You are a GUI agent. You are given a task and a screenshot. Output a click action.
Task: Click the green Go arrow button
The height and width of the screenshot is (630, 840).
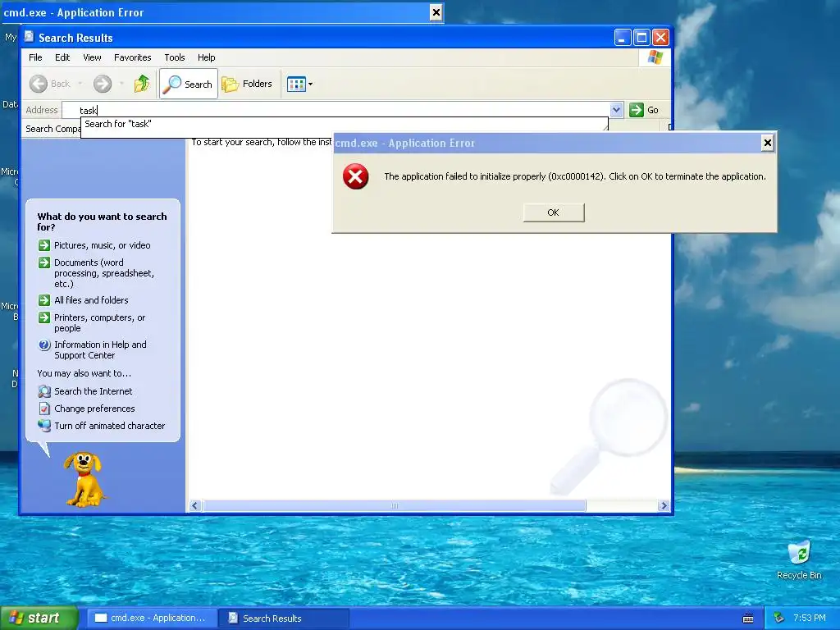[637, 110]
